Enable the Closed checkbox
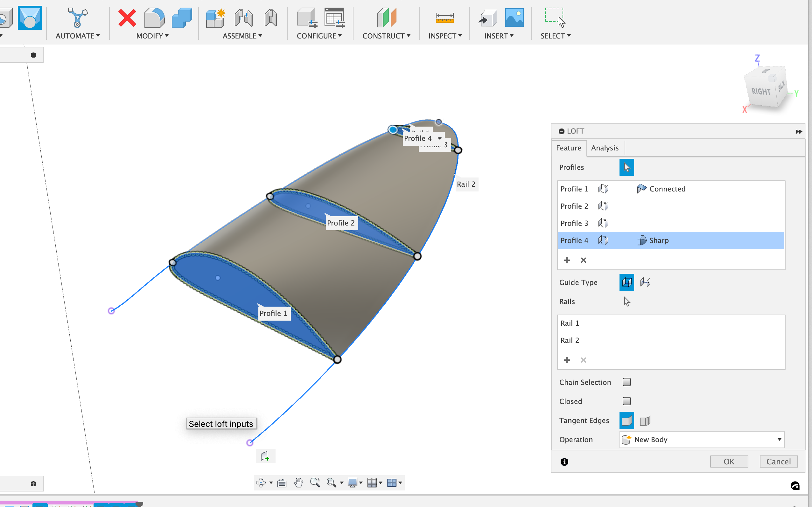 pos(626,401)
